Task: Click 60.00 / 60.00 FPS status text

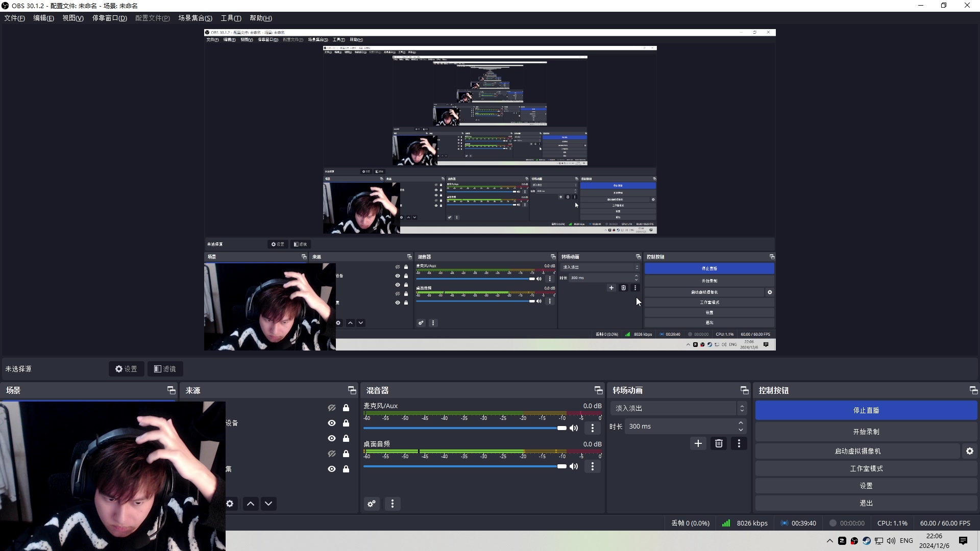Action: [x=945, y=523]
